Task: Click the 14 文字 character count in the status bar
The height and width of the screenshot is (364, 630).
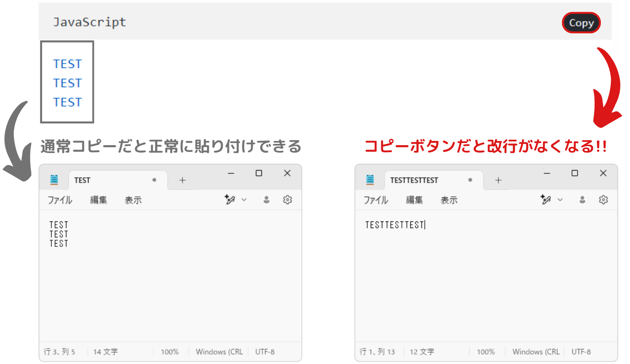Action: point(105,351)
